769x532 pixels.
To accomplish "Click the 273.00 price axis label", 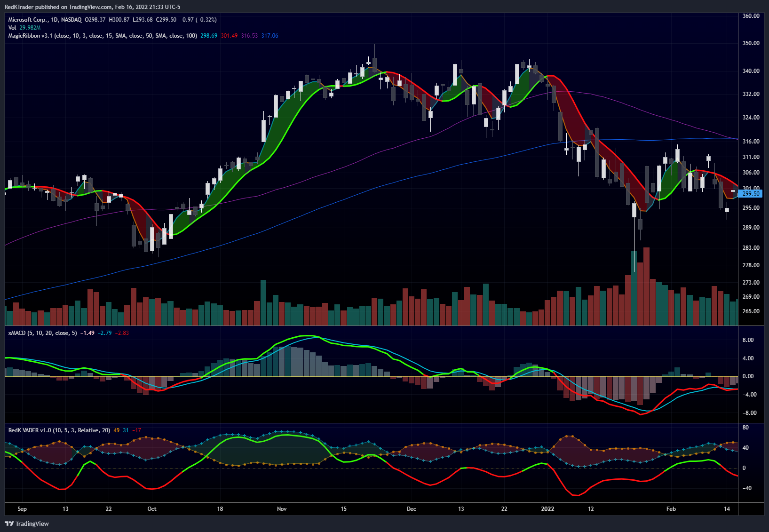I will coord(751,283).
